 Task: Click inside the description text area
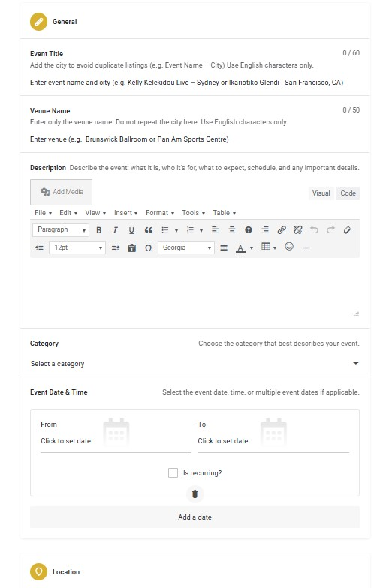tap(195, 286)
